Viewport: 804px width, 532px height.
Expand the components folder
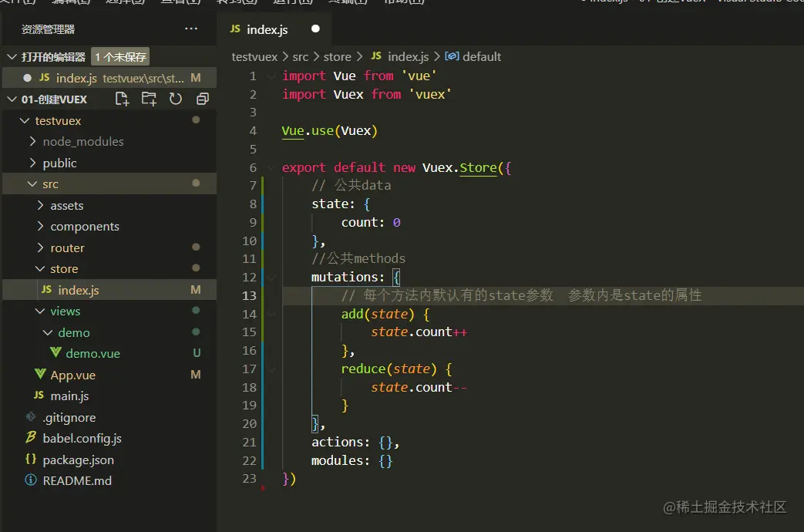click(x=40, y=226)
